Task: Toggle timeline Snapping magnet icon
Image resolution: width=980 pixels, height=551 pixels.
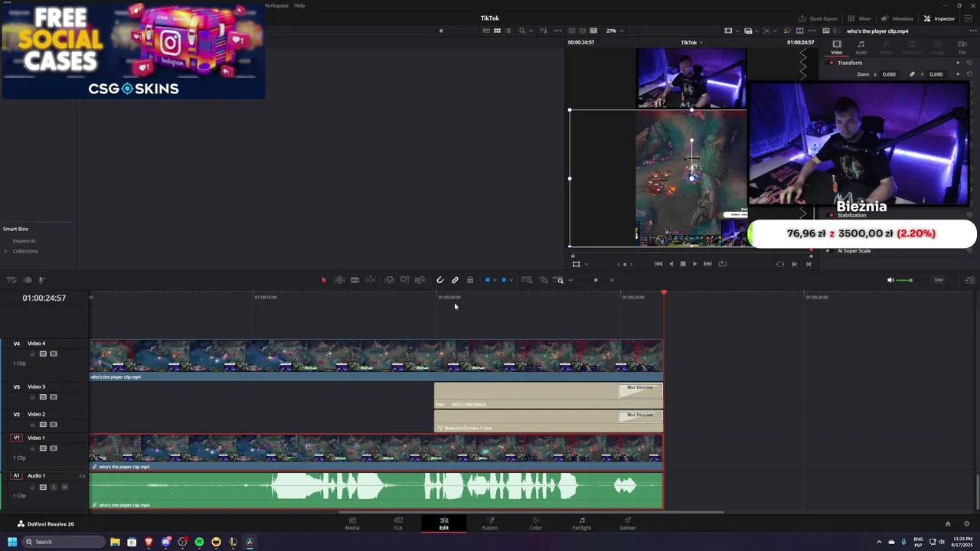Action: pyautogui.click(x=439, y=280)
